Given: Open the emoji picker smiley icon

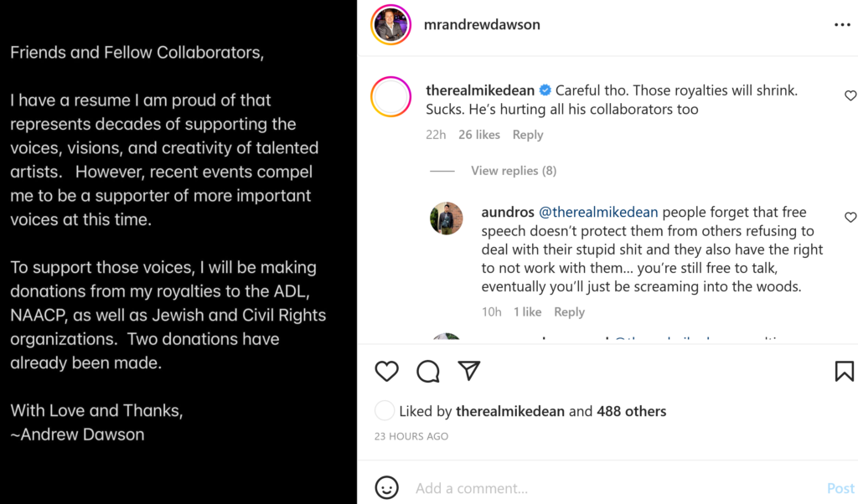Looking at the screenshot, I should pos(386,487).
